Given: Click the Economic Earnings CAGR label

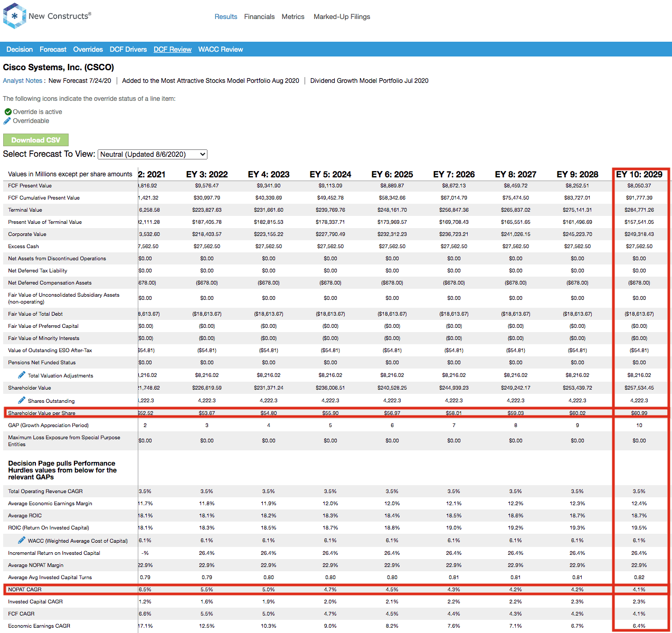Looking at the screenshot, I should [x=39, y=626].
